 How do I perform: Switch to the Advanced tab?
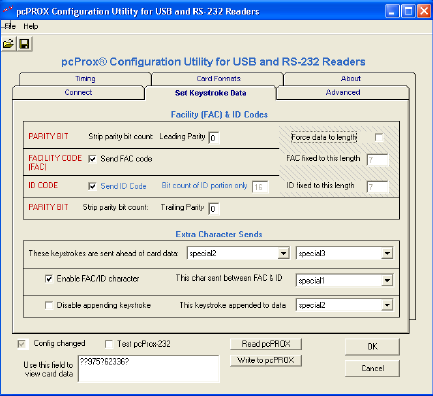[343, 92]
